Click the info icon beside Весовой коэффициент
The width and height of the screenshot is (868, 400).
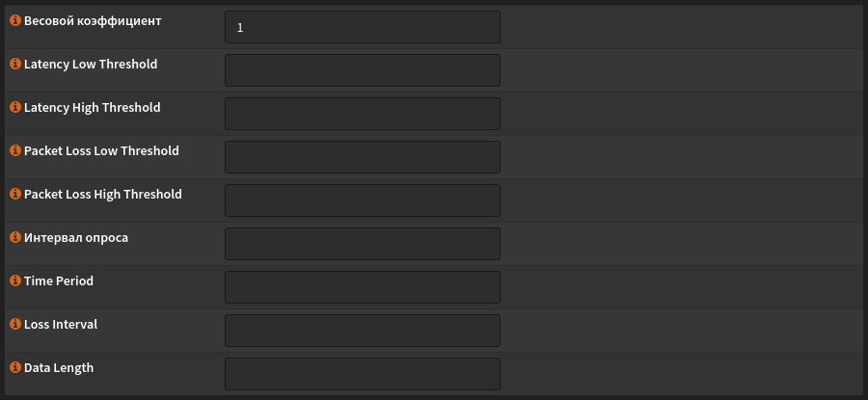click(15, 20)
